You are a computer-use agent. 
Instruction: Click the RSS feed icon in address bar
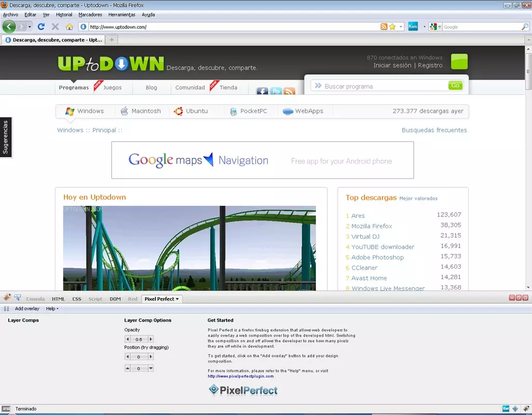[x=384, y=27]
